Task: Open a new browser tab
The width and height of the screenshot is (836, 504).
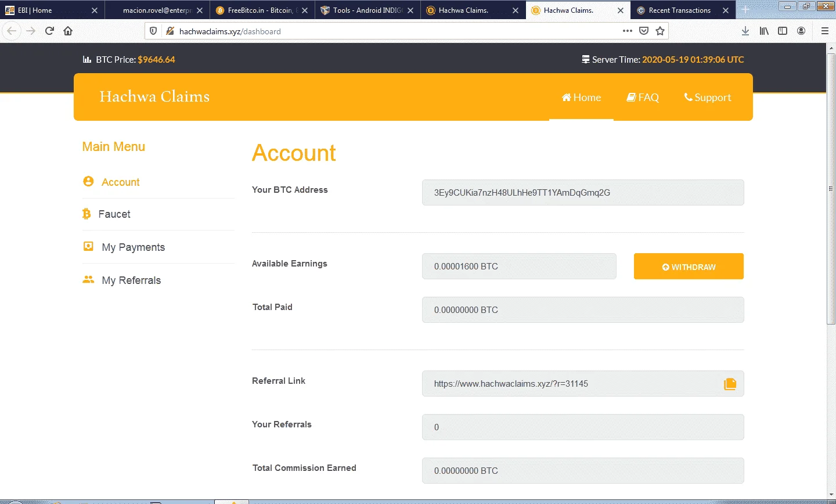Action: point(745,10)
